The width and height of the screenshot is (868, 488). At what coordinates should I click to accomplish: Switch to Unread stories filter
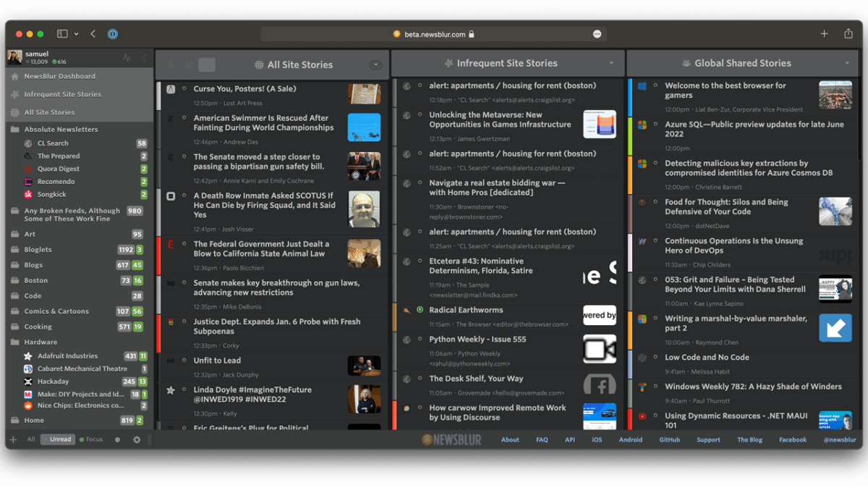[x=58, y=439]
